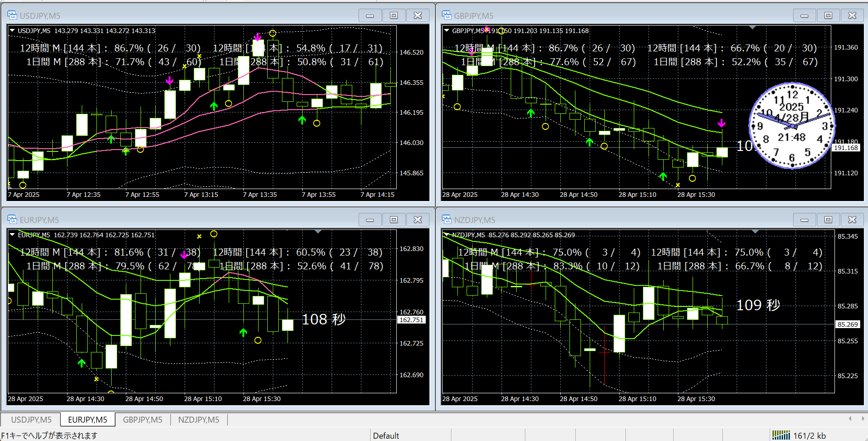Click the right tab-scroll arrow
Screen dimensions: 868x441
[862, 419]
